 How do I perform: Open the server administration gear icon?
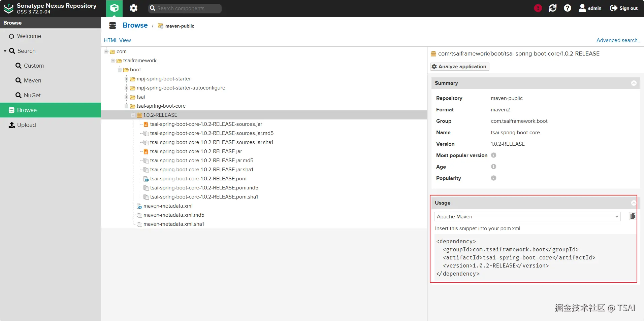coord(134,8)
